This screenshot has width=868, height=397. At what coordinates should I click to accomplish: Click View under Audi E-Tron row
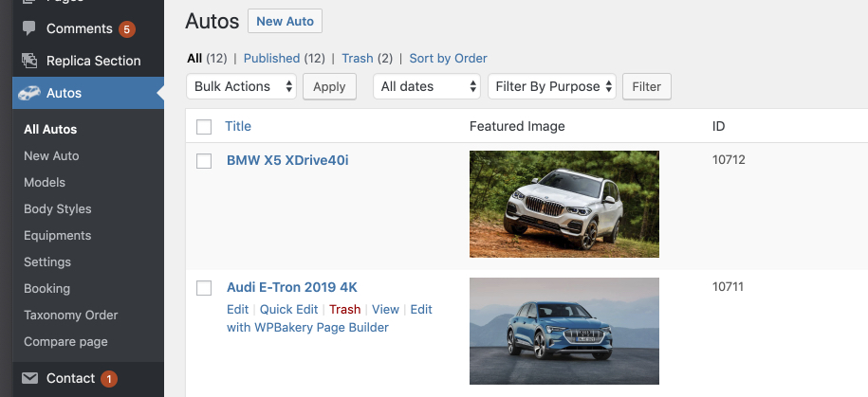(x=385, y=310)
